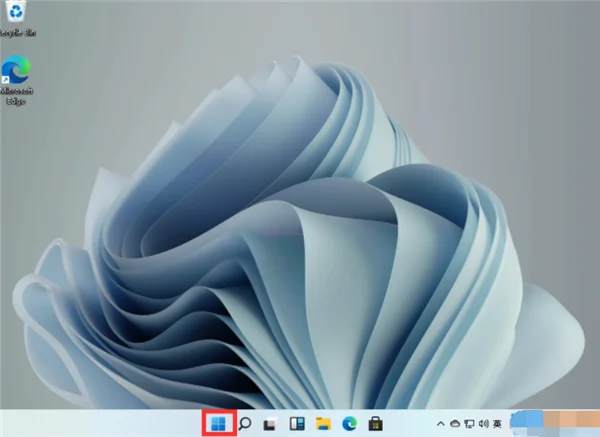
Task: Select the Recycle Bin desktop icon
Action: [x=17, y=18]
